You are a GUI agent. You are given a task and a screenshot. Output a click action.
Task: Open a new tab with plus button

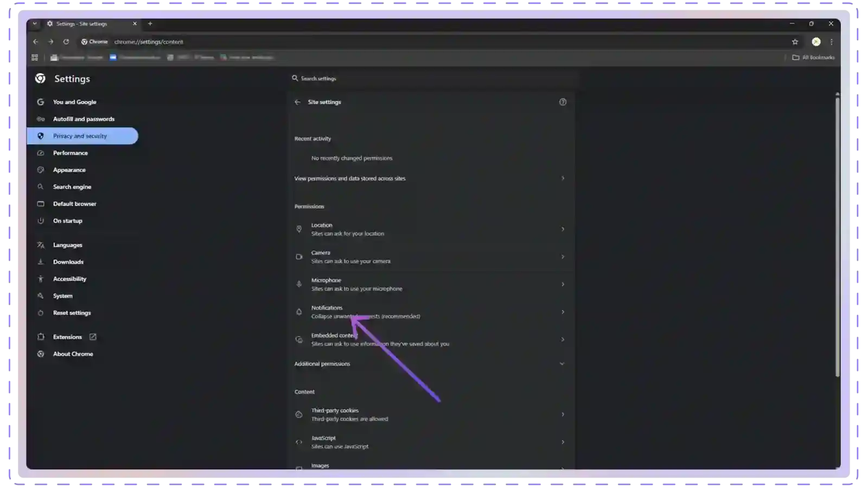(x=150, y=24)
